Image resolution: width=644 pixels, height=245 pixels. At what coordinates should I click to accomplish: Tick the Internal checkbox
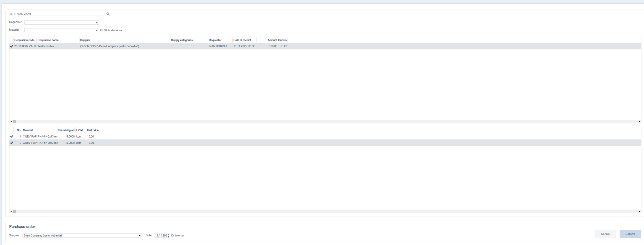(173, 236)
